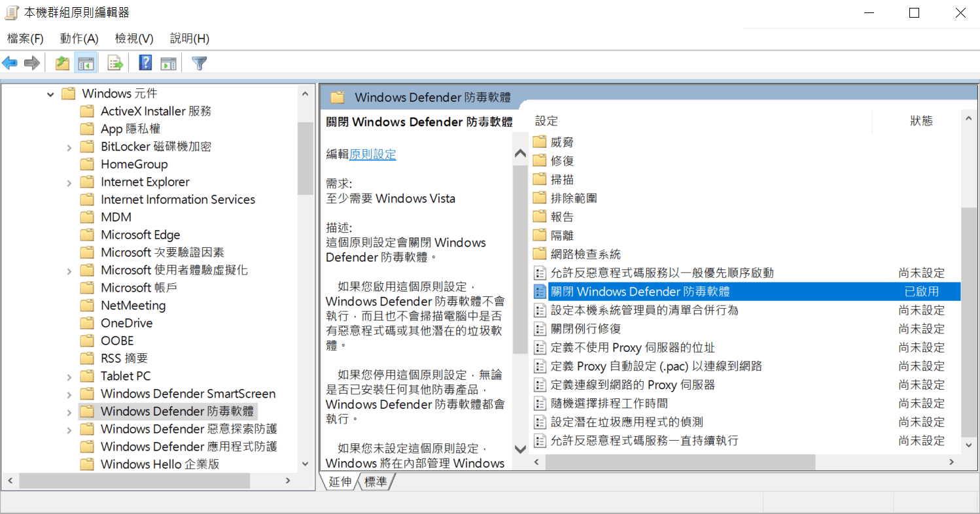Select the Microsoft 帳戶 tree item
Viewport: 980px width, 514px height.
pyautogui.click(x=139, y=288)
